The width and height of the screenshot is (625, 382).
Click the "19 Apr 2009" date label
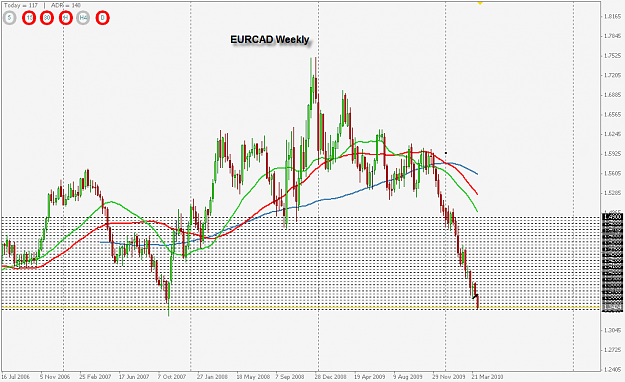(x=369, y=376)
